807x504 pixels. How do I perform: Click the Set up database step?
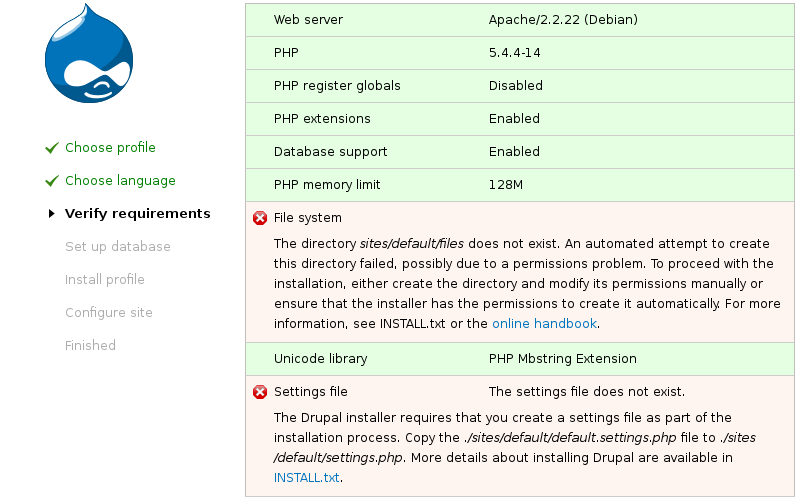click(x=117, y=247)
